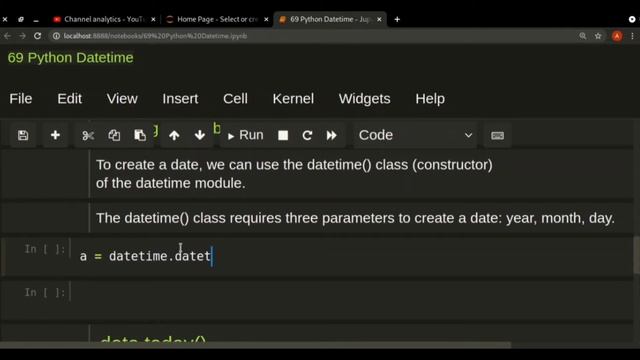Image resolution: width=640 pixels, height=360 pixels.
Task: Close the 69 Python Datetime tab
Action: pos(379,19)
